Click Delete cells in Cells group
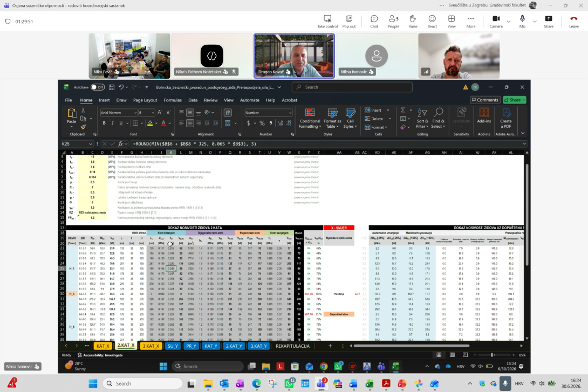The height and width of the screenshot is (392, 588). coord(374,119)
